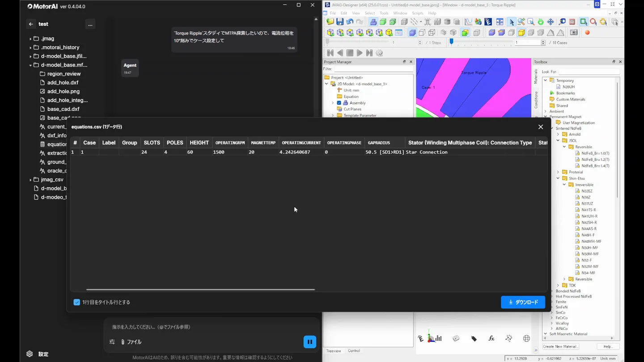644x362 pixels.
Task: Toggle '1行目をタイトル行とする' checkbox
Action: click(x=77, y=303)
